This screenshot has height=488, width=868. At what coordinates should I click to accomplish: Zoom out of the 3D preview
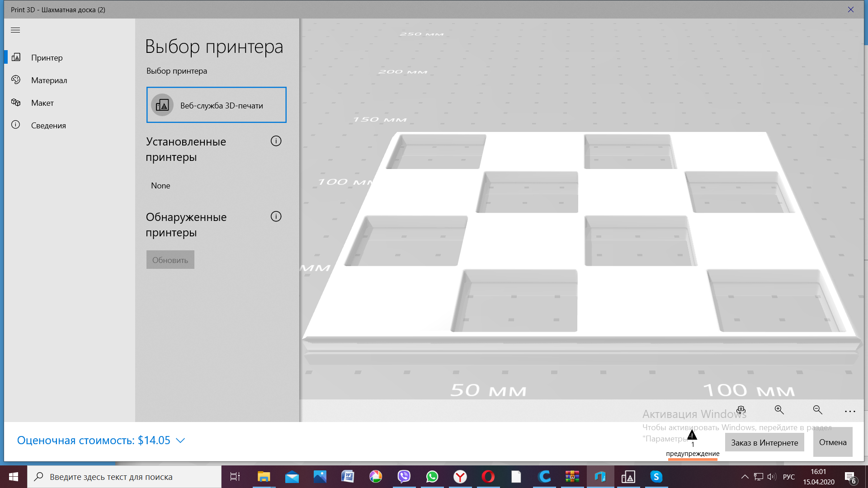point(817,410)
